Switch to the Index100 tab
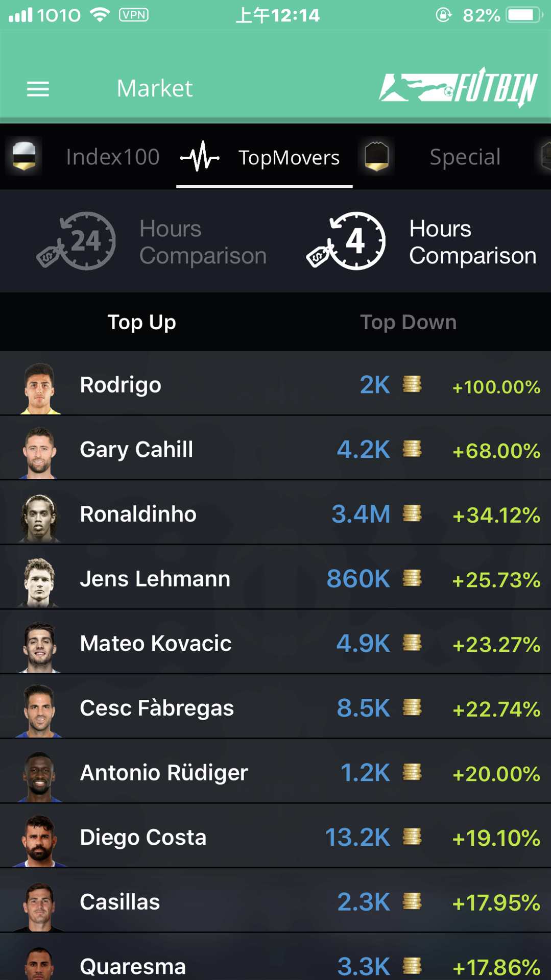Image resolution: width=551 pixels, height=980 pixels. click(113, 157)
